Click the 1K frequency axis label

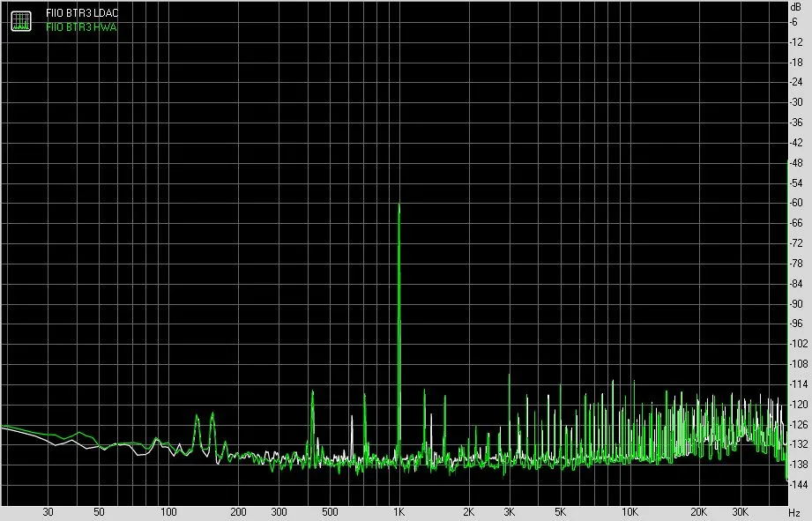(x=399, y=512)
